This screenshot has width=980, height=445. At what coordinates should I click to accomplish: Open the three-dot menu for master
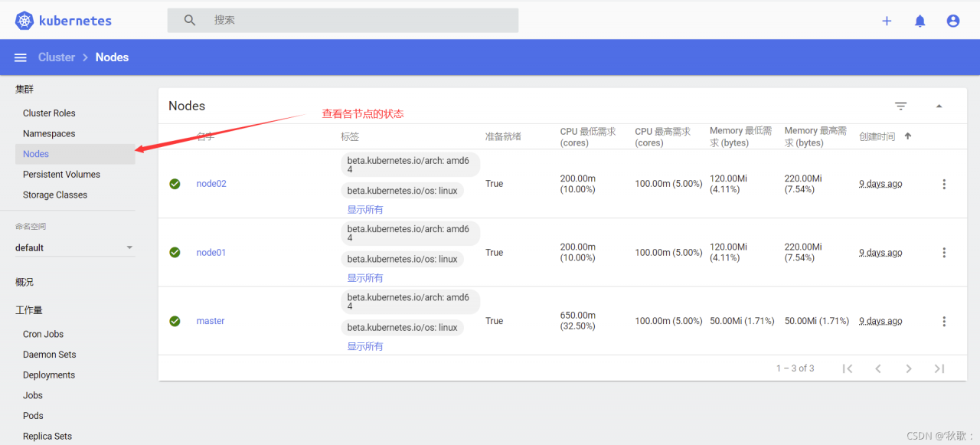[x=944, y=321]
